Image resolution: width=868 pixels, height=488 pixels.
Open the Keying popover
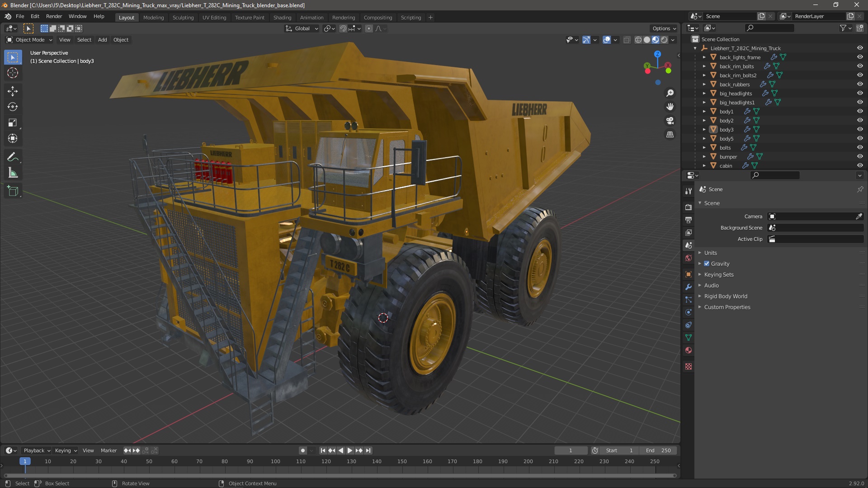coord(66,450)
